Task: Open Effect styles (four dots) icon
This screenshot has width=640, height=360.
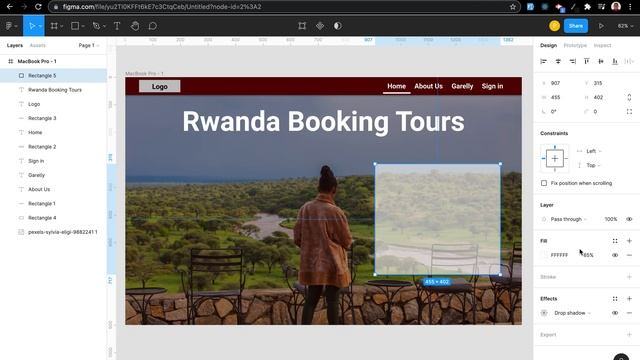Action: pyautogui.click(x=615, y=299)
